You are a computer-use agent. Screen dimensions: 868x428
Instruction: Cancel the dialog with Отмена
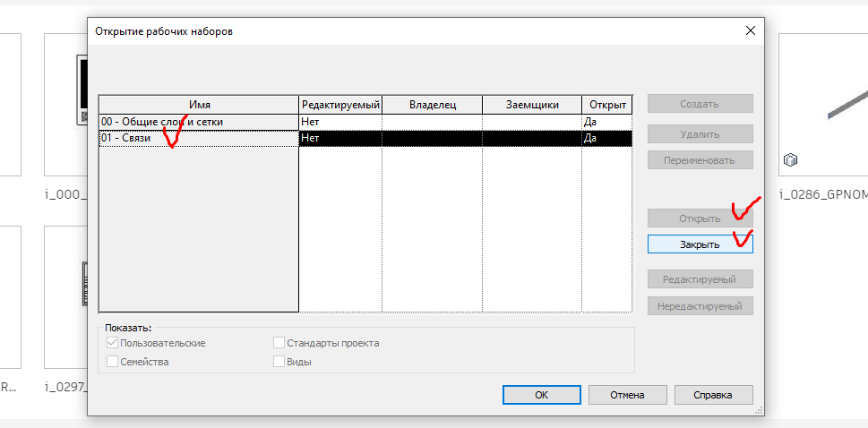[x=627, y=395]
